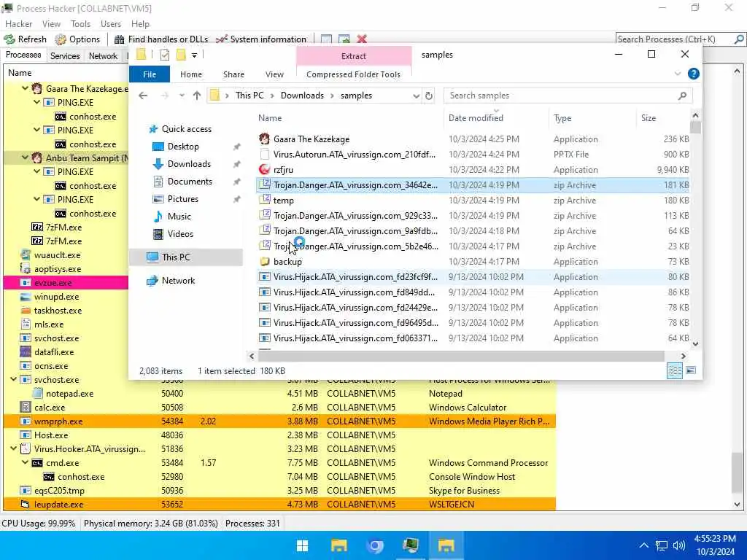The image size is (747, 560).
Task: Open Music in the navigation pane
Action: click(179, 216)
